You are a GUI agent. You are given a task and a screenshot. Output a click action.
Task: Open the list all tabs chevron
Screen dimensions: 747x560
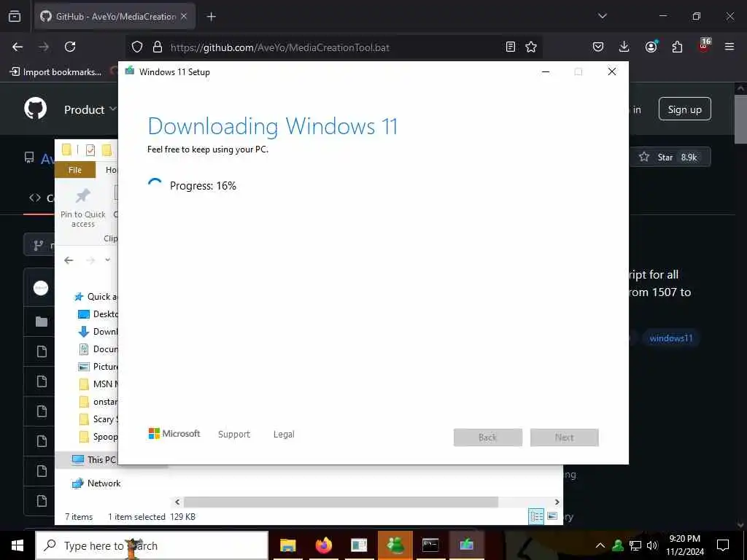coord(602,16)
